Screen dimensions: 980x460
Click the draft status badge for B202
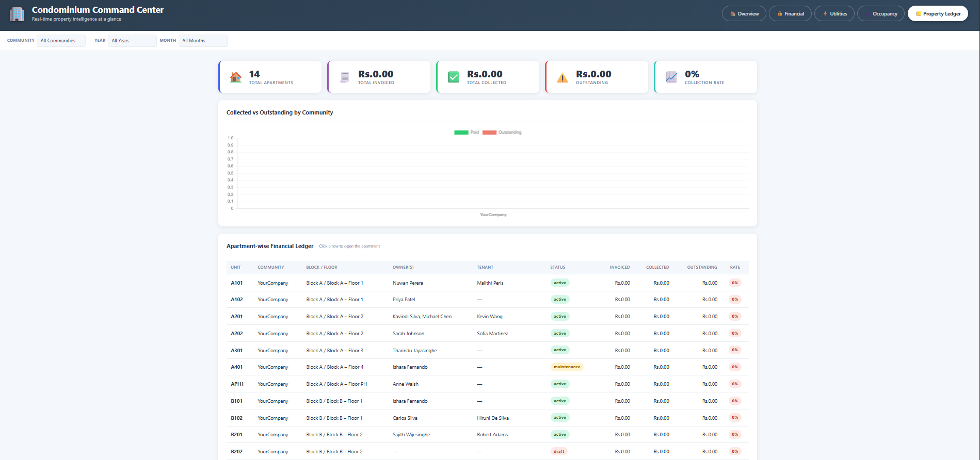(x=559, y=451)
